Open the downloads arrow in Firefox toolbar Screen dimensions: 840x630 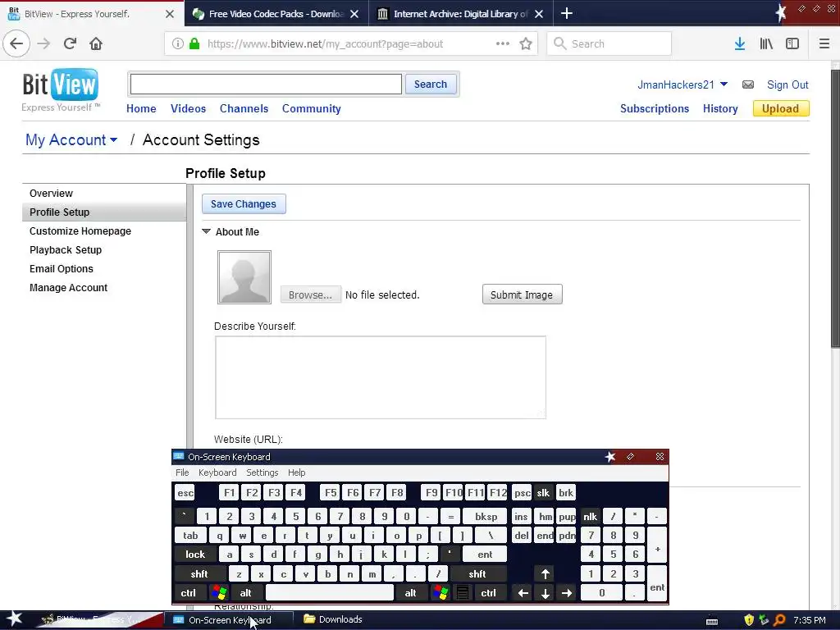[740, 44]
